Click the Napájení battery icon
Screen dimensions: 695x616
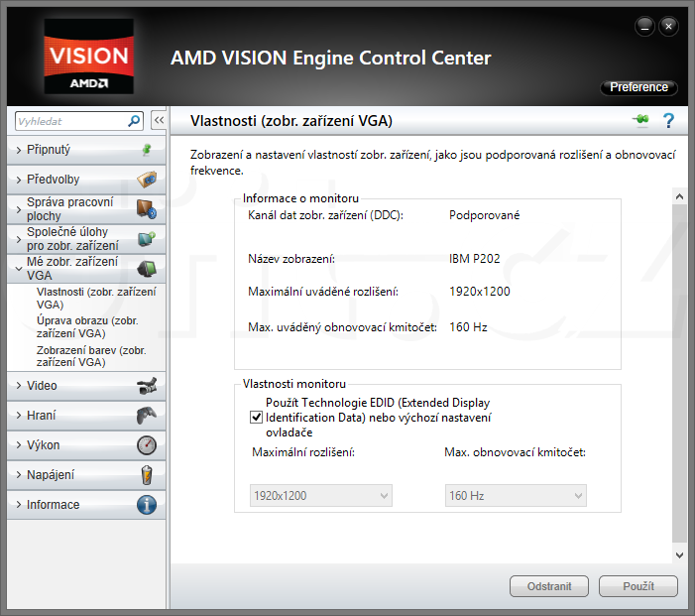click(147, 475)
